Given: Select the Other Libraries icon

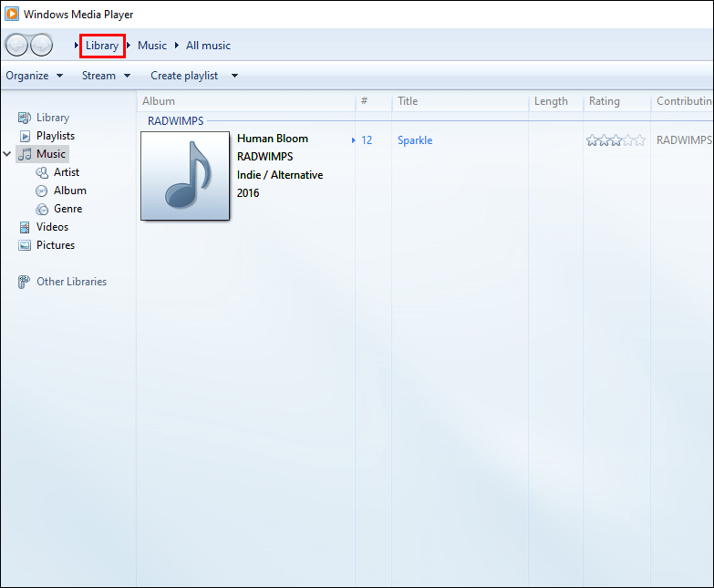Looking at the screenshot, I should coord(24,282).
